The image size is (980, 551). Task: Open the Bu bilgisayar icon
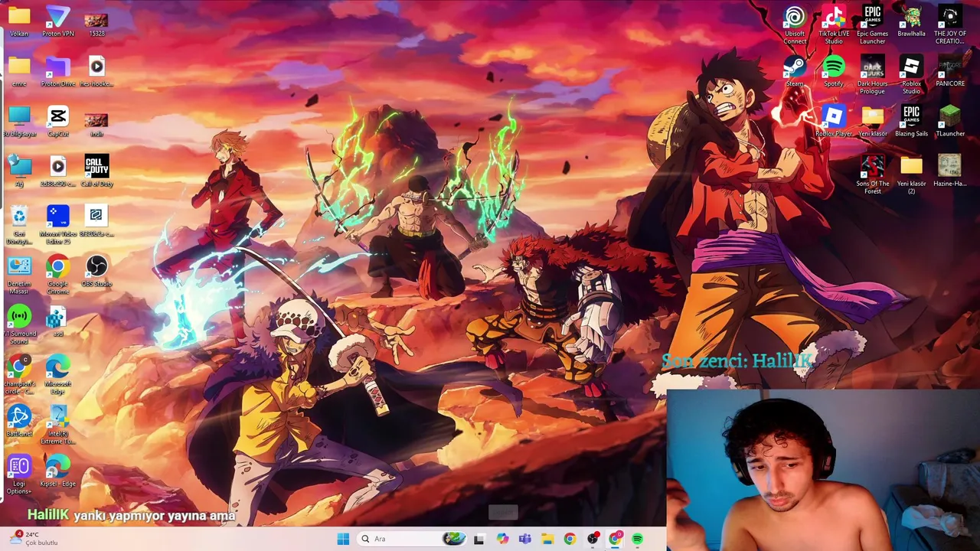[x=19, y=121]
